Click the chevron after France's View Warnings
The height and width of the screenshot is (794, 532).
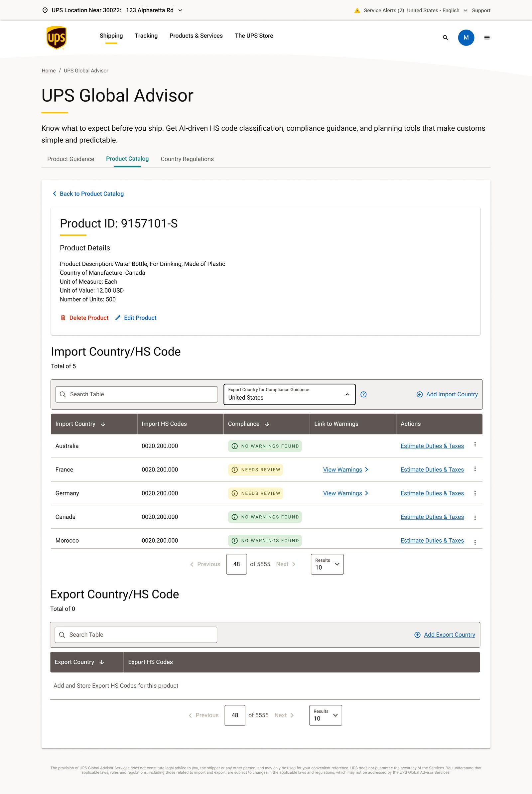(x=366, y=469)
